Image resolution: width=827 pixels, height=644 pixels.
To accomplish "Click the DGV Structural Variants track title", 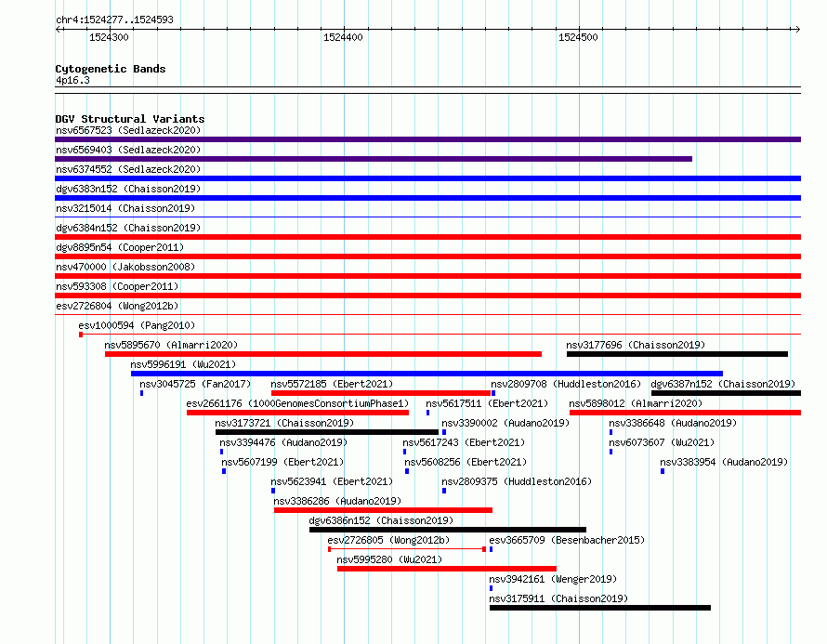I will [130, 119].
